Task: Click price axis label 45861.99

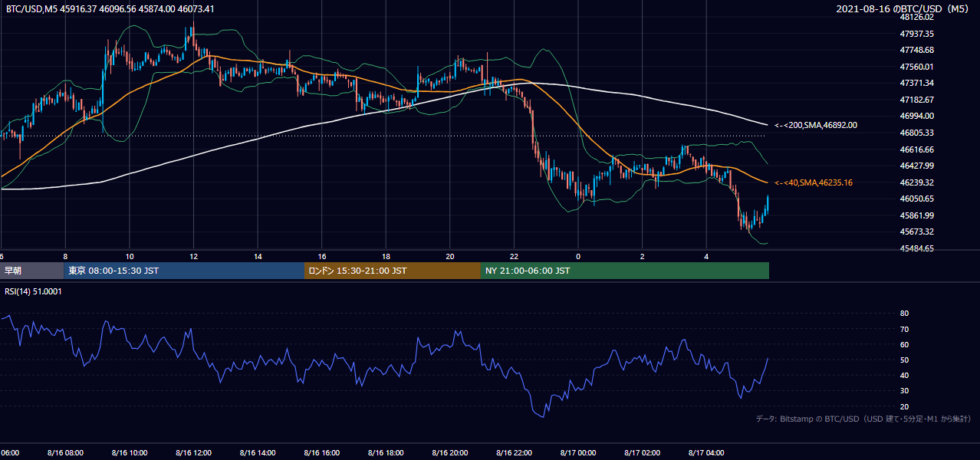Action: (916, 215)
